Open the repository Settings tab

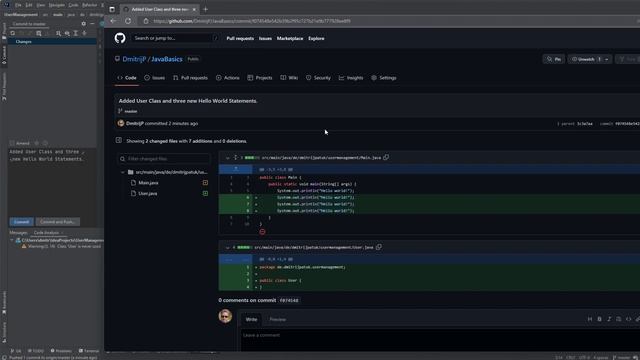pos(384,78)
